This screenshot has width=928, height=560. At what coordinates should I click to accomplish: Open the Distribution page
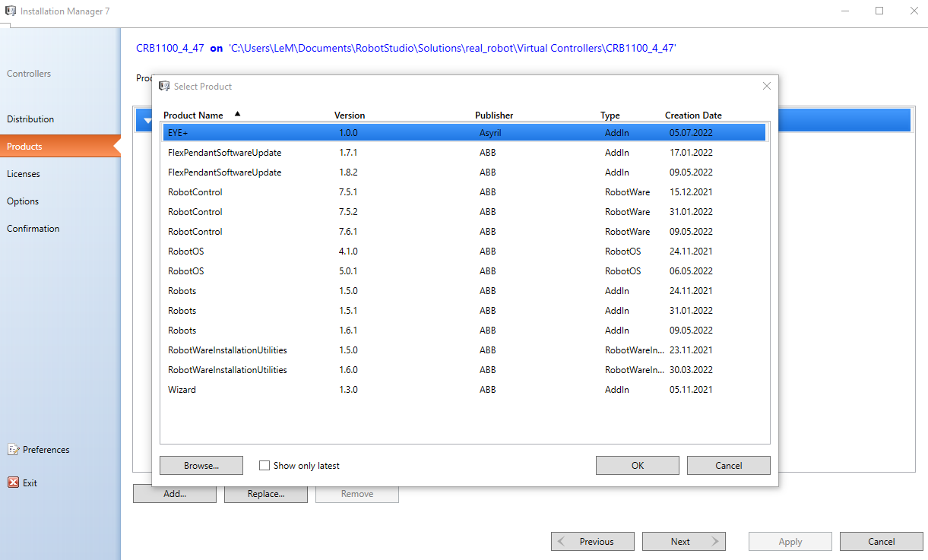30,119
